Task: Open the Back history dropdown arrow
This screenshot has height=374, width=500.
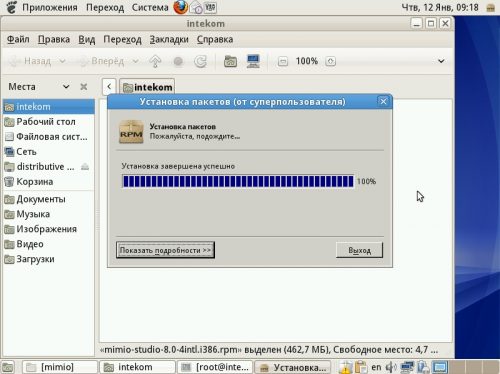Action: (x=62, y=61)
